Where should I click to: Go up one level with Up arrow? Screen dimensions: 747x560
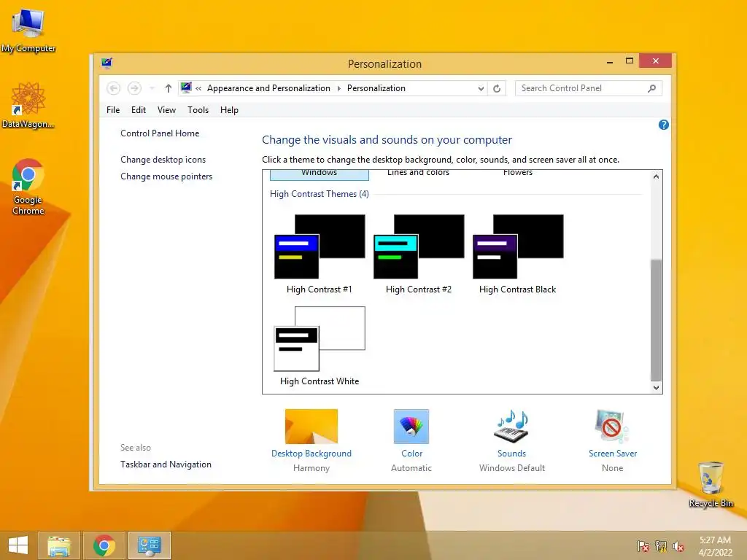(169, 88)
